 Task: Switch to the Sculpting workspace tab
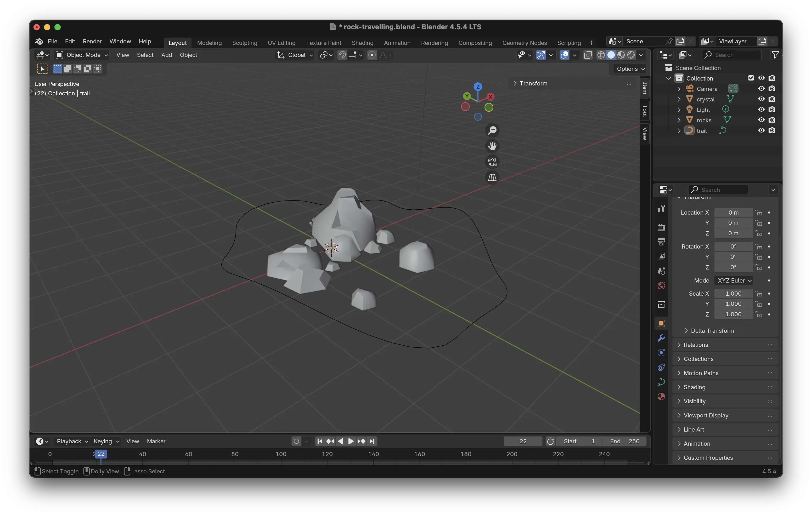(x=245, y=43)
